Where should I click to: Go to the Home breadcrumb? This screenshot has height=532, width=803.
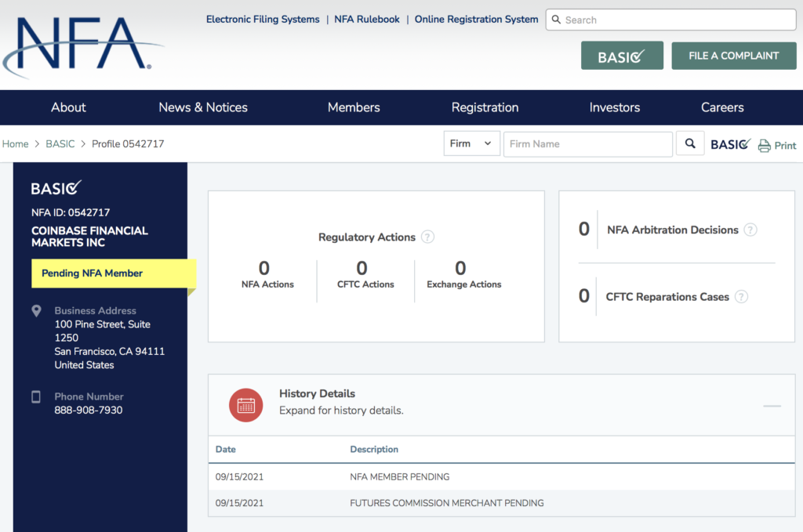16,143
